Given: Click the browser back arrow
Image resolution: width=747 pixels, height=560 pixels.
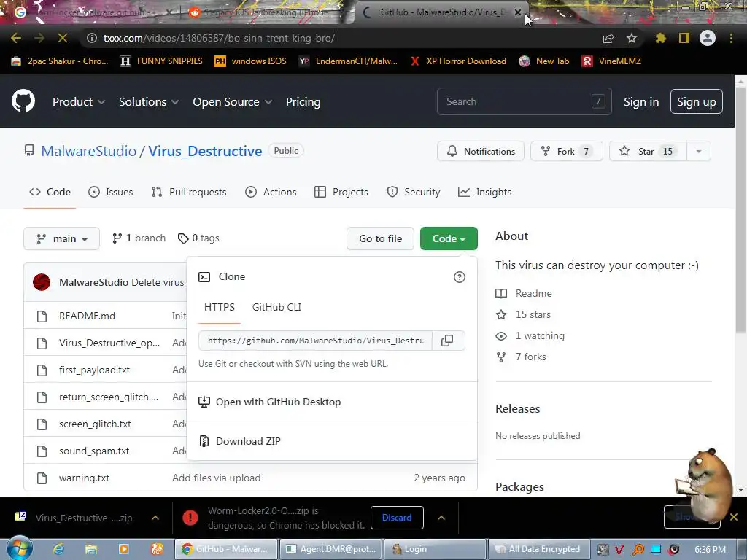Looking at the screenshot, I should click(x=16, y=38).
